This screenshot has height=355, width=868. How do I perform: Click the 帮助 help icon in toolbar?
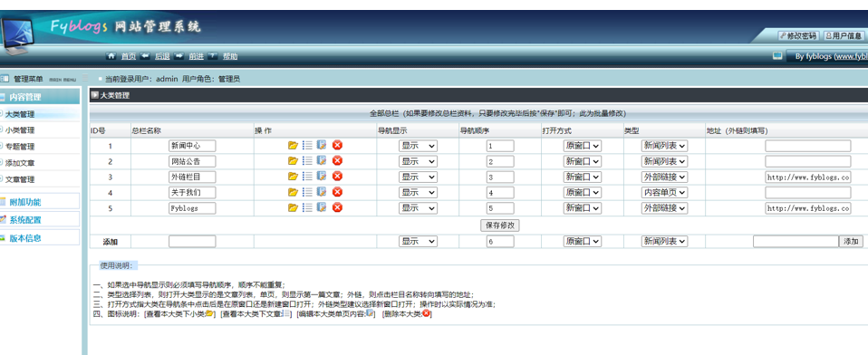[x=213, y=56]
